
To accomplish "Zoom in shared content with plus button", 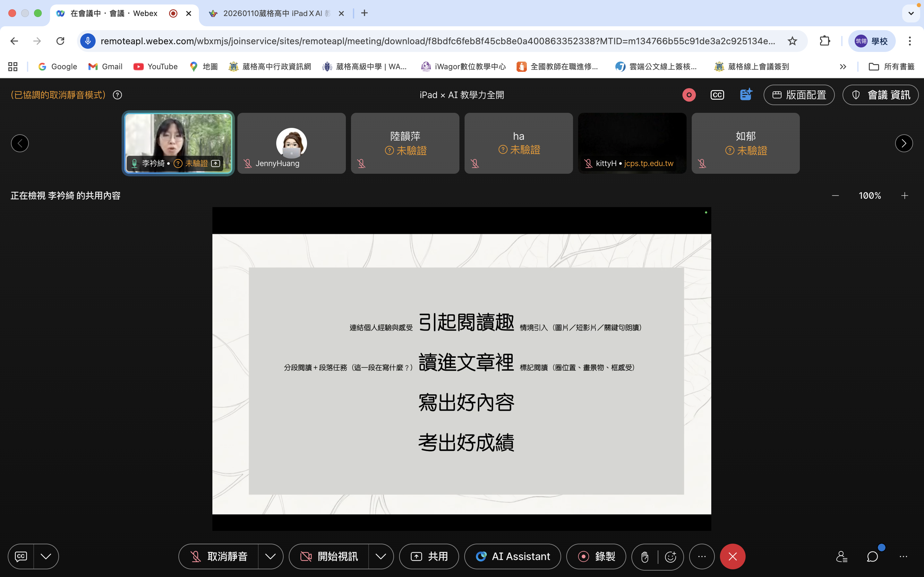I will 904,196.
